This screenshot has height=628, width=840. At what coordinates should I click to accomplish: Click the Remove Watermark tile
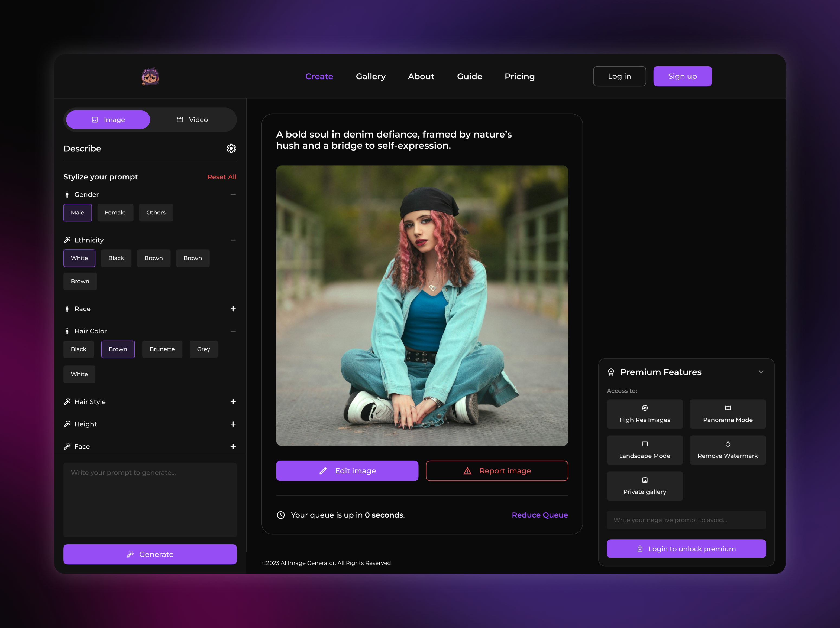(727, 450)
